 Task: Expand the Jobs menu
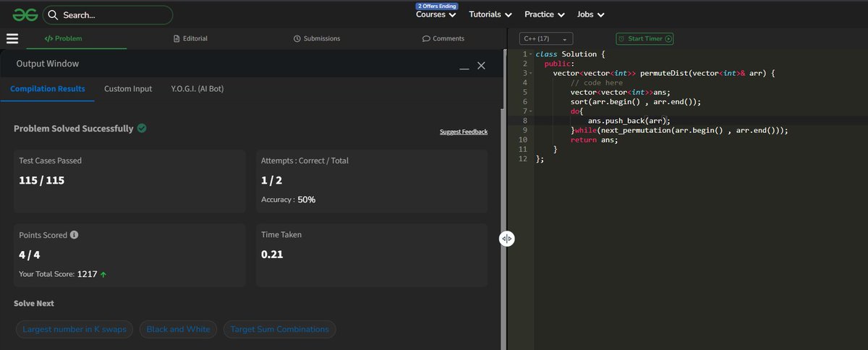[x=591, y=14]
